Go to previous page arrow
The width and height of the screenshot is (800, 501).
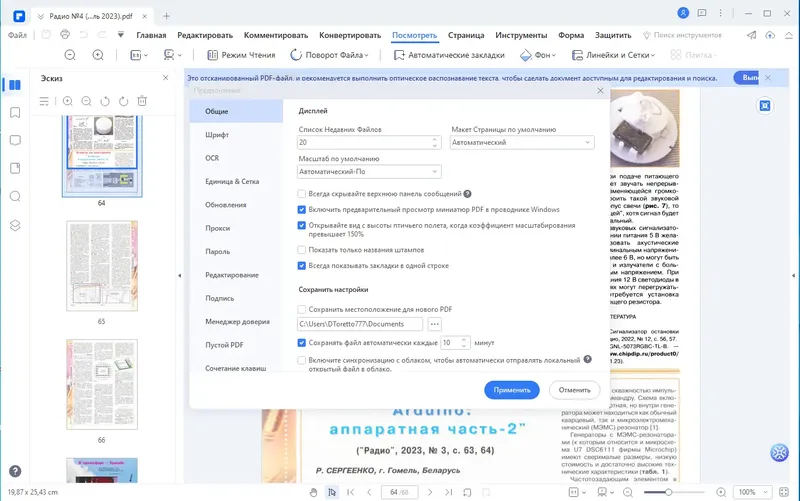(x=369, y=492)
